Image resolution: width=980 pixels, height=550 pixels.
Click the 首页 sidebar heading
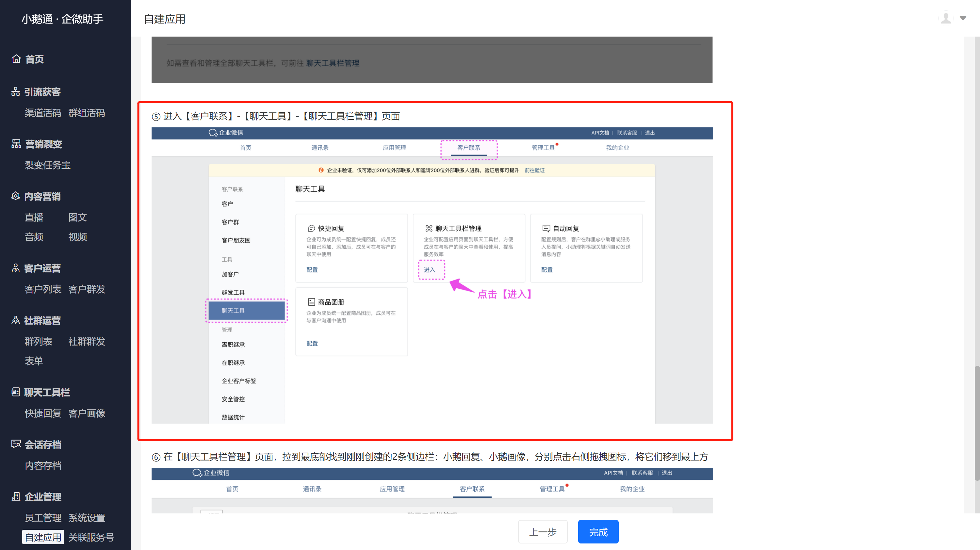34,59
